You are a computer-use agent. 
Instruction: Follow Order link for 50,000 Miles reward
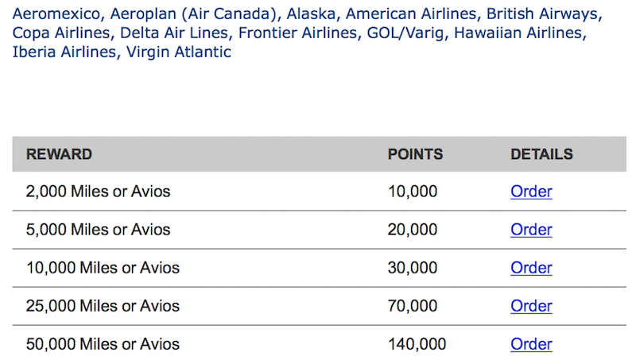tap(531, 343)
